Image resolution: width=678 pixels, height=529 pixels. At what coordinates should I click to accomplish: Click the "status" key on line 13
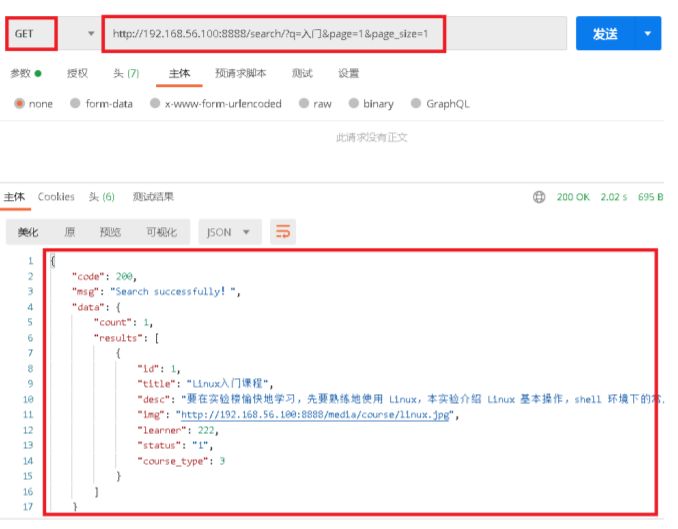click(x=159, y=445)
